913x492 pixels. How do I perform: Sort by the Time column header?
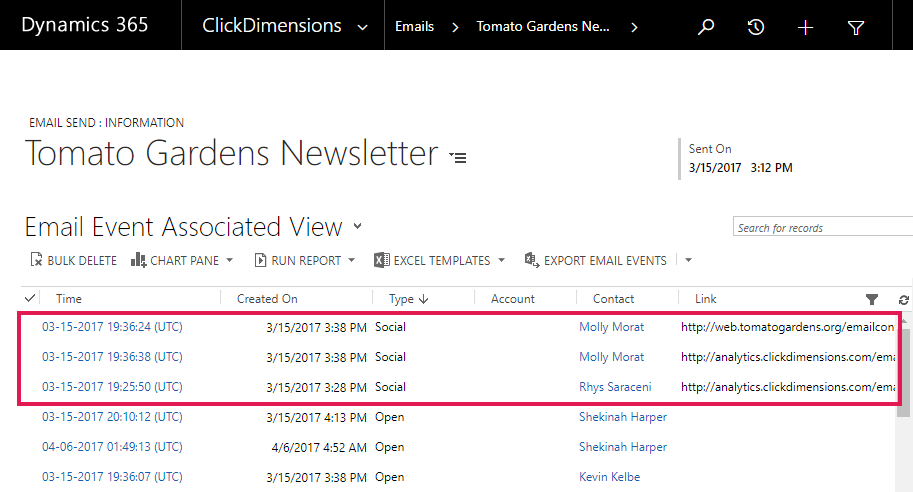[69, 299]
